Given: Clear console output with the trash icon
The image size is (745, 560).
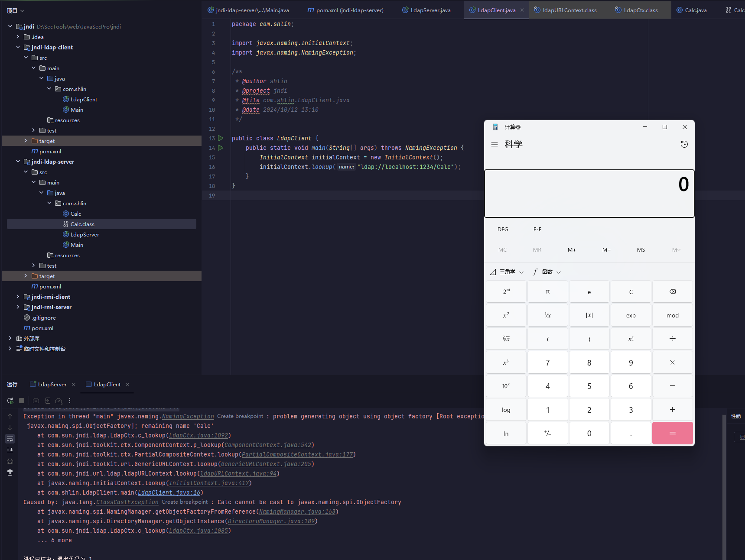Looking at the screenshot, I should point(10,473).
